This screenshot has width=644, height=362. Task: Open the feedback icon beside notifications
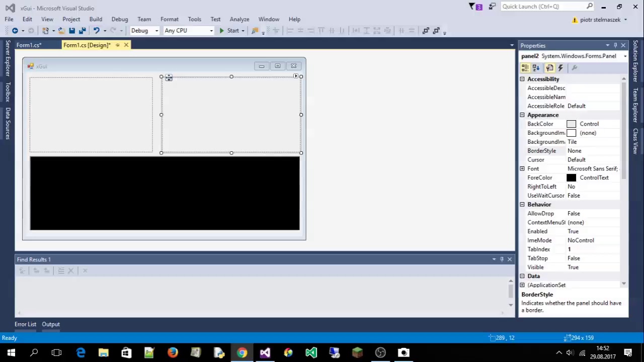pos(492,7)
